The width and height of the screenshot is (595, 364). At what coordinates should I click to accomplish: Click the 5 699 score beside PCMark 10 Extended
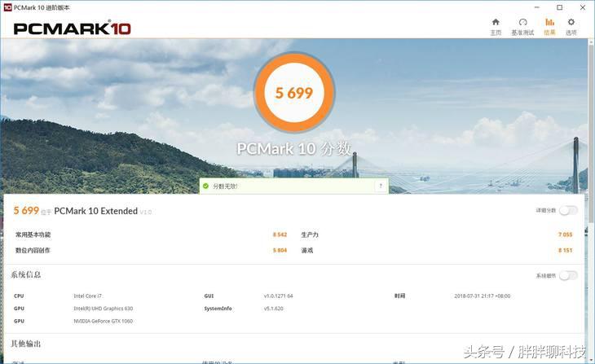click(x=26, y=210)
